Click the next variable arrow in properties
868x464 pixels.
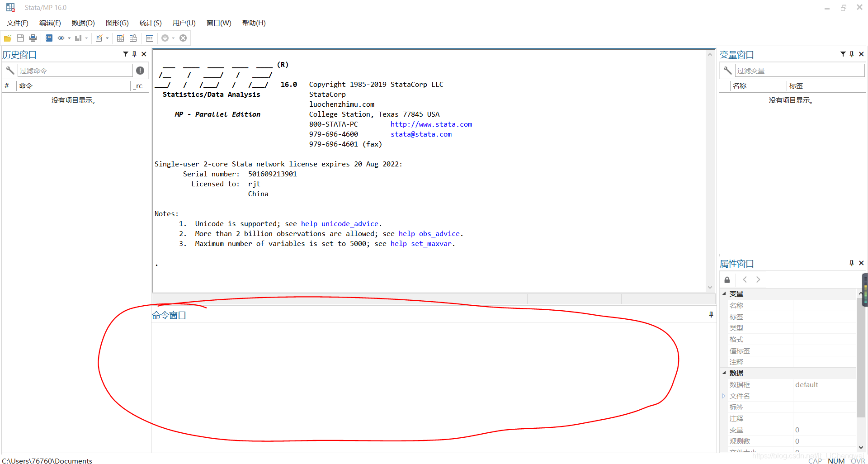tap(758, 279)
